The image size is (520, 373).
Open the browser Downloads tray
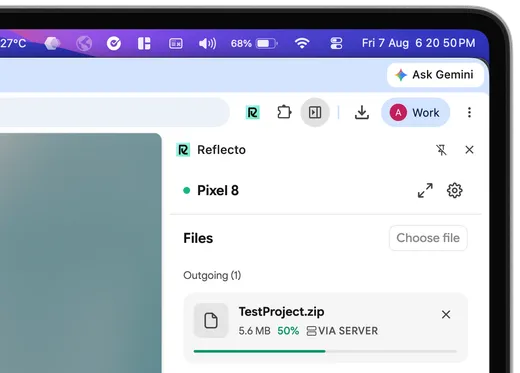(362, 112)
